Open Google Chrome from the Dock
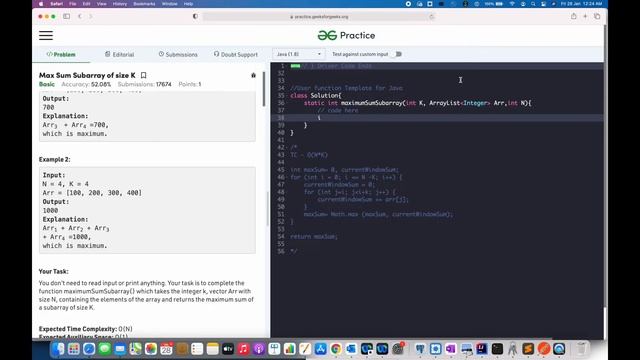 point(336,349)
